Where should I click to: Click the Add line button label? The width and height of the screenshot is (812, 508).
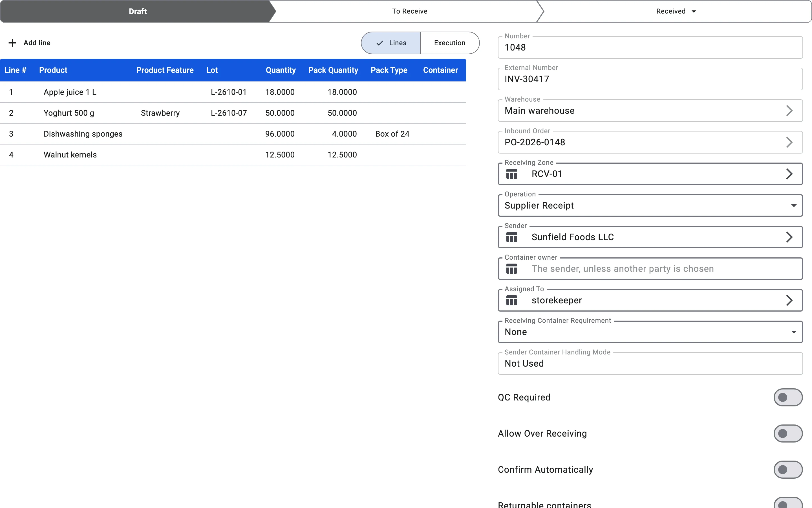click(x=37, y=43)
